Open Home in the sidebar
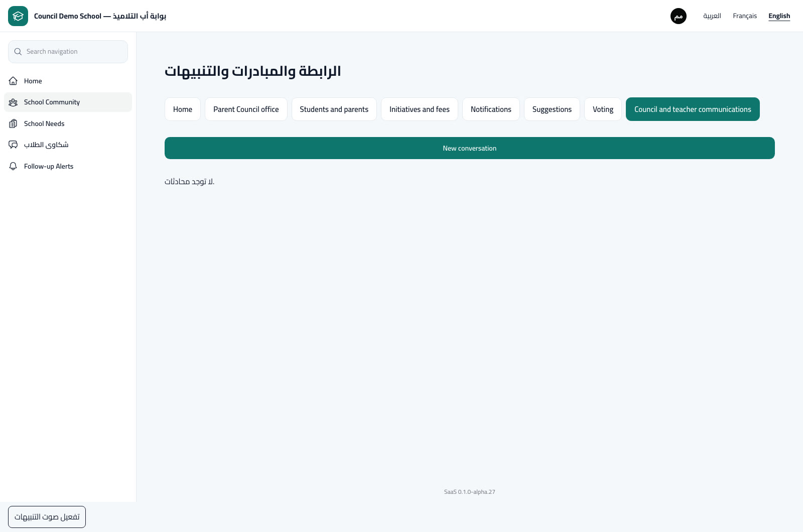This screenshot has height=532, width=803. click(x=68, y=81)
